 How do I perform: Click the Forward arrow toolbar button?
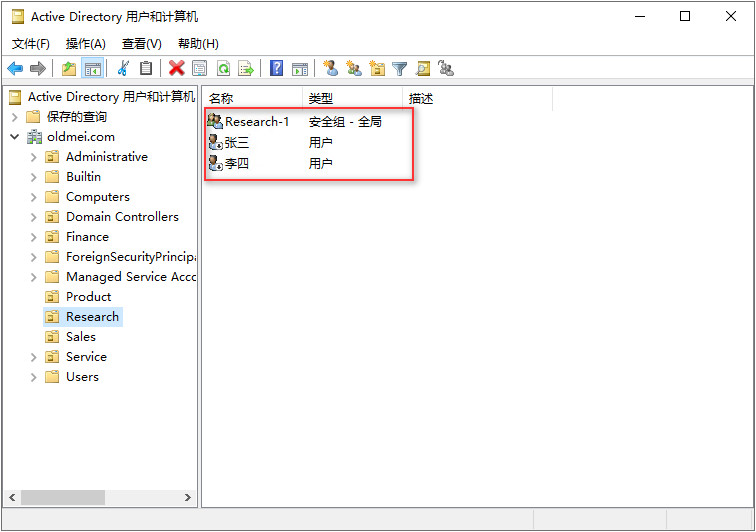pos(38,68)
